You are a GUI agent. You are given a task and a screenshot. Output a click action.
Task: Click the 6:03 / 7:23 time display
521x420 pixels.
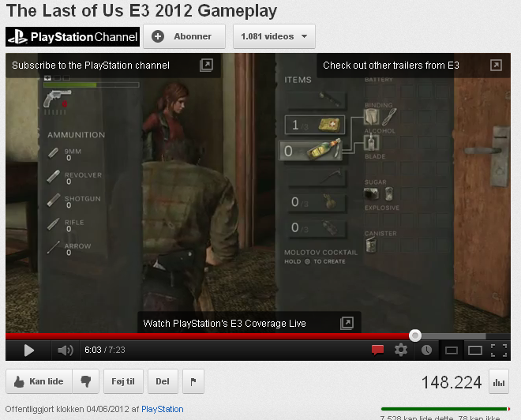point(105,350)
